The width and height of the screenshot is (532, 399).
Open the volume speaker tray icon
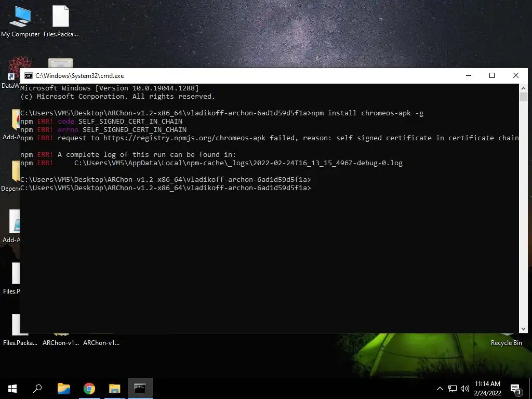coord(465,389)
